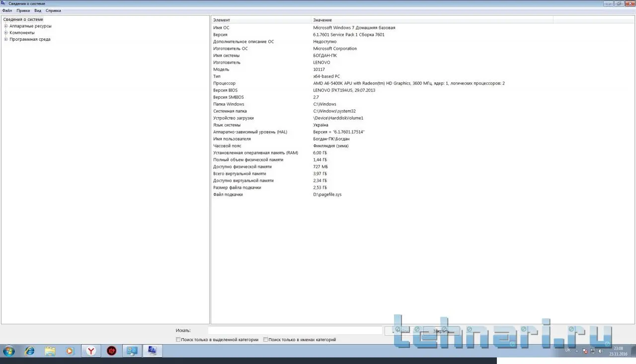Image resolution: width=636 pixels, height=364 pixels.
Task: Sort by the Значение column header
Action: 432,20
